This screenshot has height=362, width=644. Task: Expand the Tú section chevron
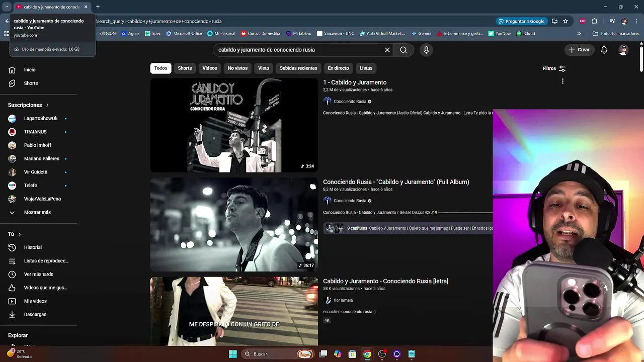point(20,234)
